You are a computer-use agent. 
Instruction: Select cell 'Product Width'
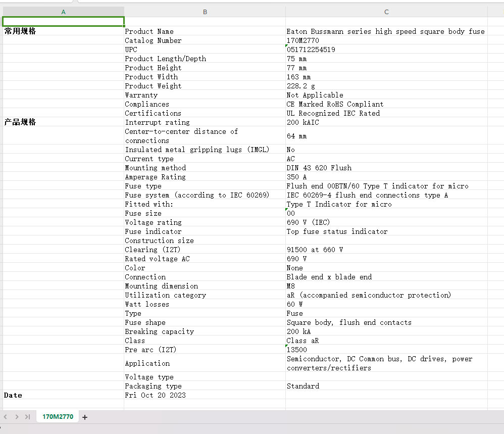click(x=205, y=76)
